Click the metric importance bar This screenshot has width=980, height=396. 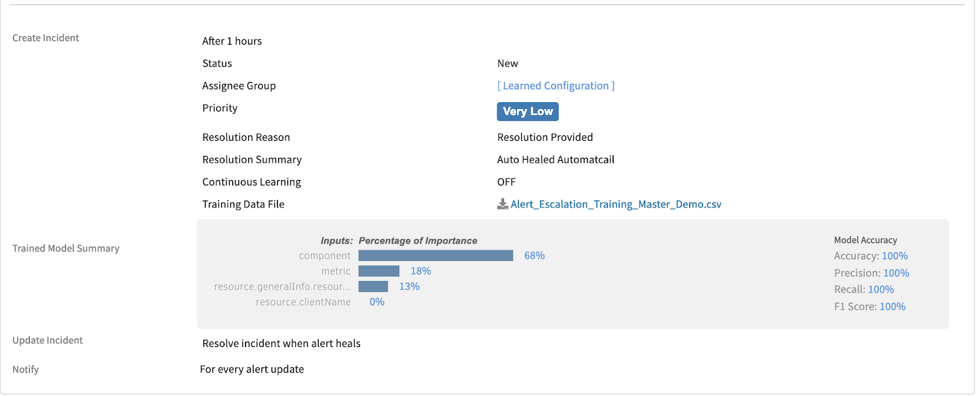pos(379,271)
